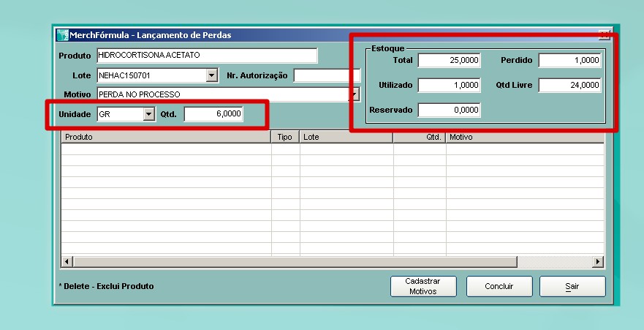This screenshot has height=330, width=644.
Task: Click the Total stock field
Action: 449,60
